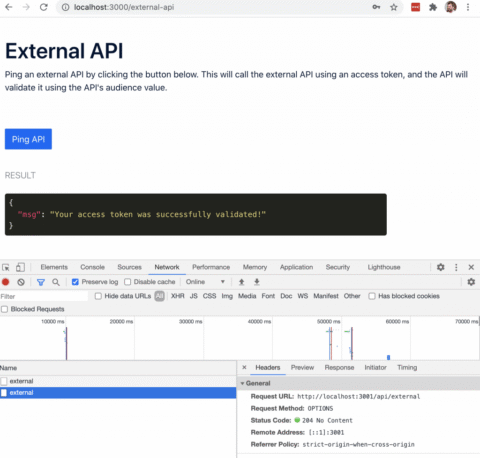The width and height of the screenshot is (480, 458).
Task: Reload the page with the refresh icon
Action: 44,7
